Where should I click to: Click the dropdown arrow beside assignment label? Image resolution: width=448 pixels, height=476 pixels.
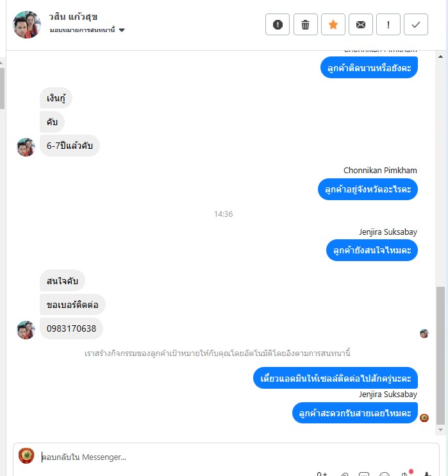point(122,30)
